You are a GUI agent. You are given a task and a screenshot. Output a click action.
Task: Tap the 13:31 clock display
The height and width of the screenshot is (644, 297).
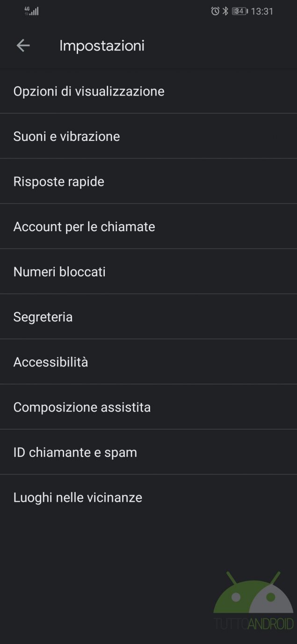(x=262, y=11)
